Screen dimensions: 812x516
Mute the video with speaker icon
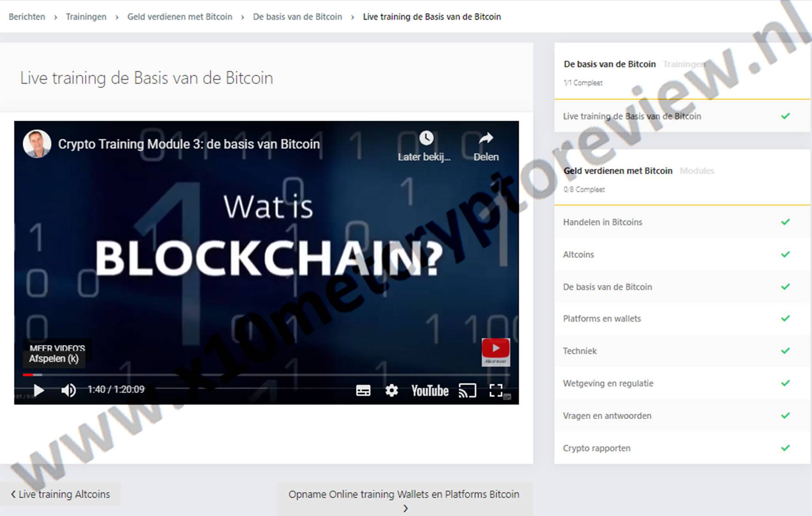(68, 390)
